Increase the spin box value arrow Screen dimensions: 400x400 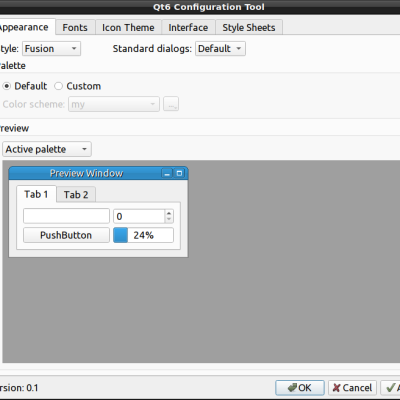[169, 213]
